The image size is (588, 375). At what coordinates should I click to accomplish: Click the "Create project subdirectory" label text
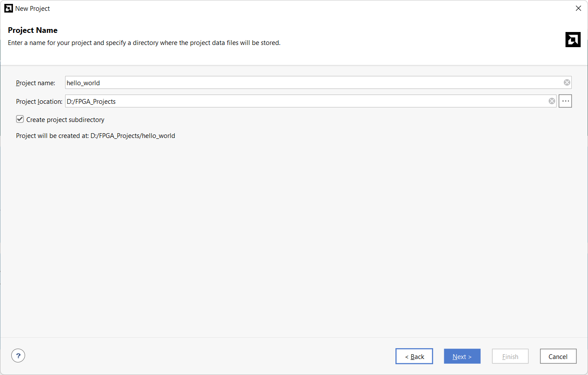65,120
